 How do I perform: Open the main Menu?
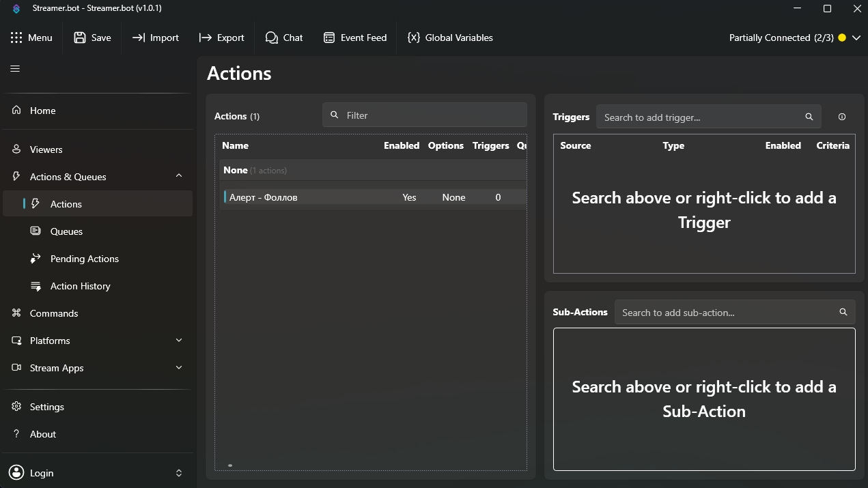31,38
